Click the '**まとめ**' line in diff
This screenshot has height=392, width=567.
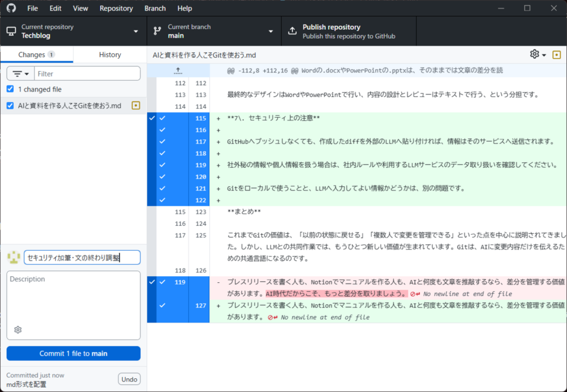(244, 212)
